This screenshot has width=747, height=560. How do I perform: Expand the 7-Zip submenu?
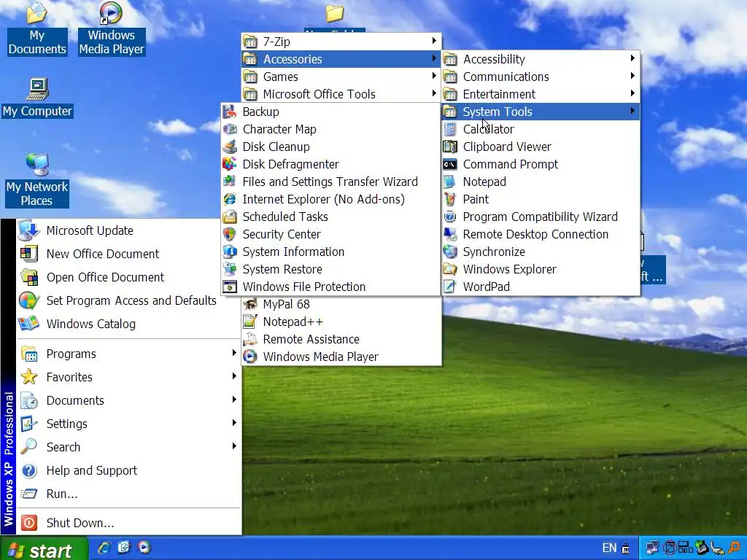tap(341, 42)
